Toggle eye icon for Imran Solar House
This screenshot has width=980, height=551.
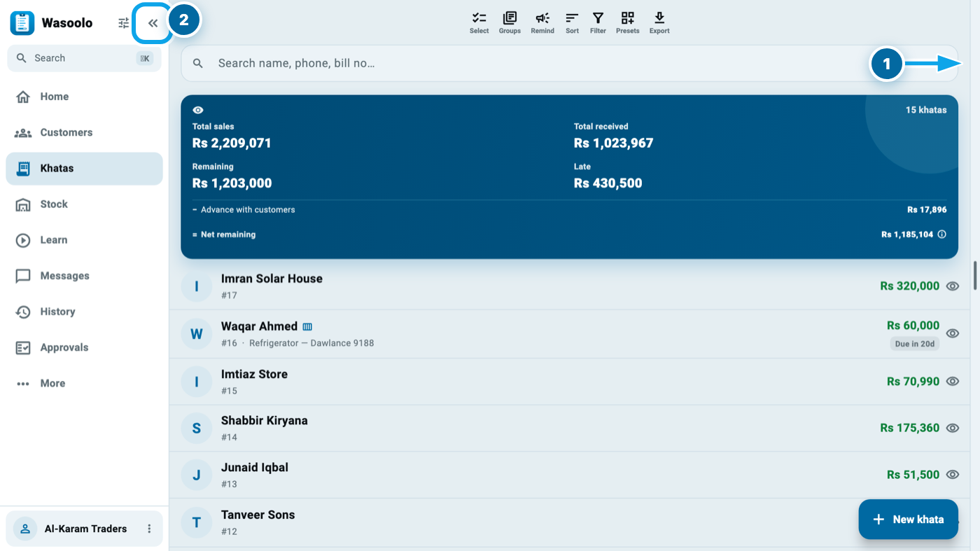(953, 286)
